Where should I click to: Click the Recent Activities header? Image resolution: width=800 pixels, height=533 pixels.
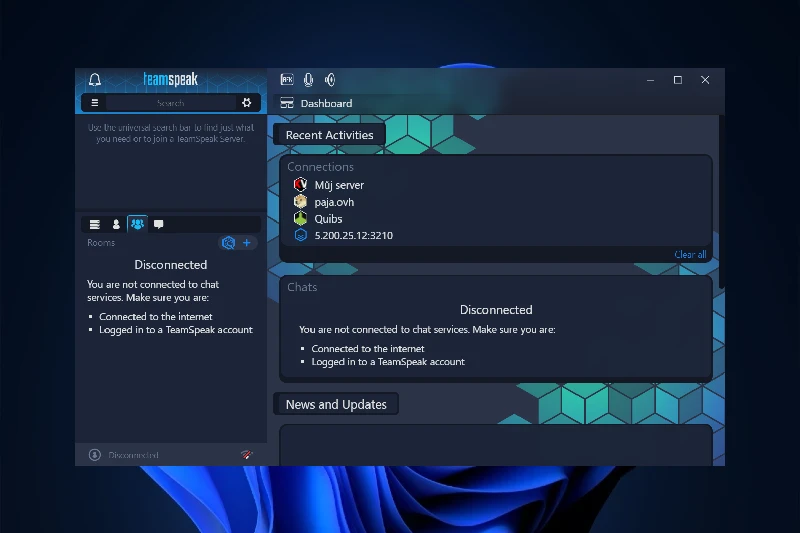click(330, 135)
